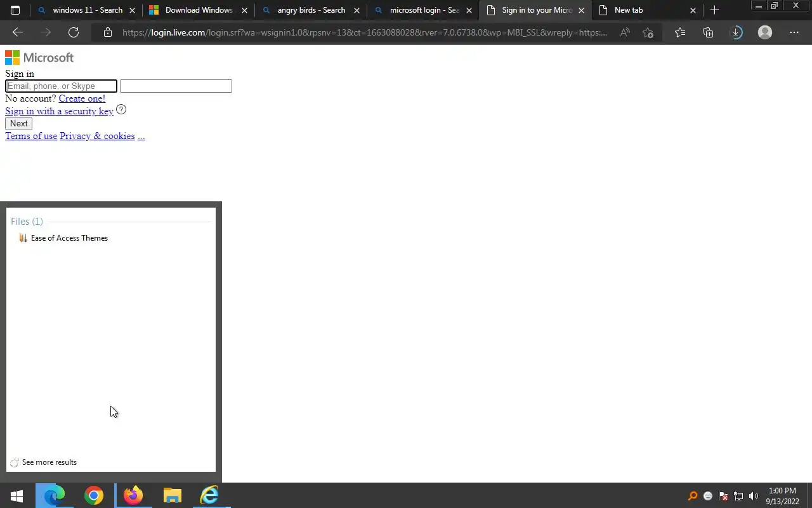The width and height of the screenshot is (812, 508).
Task: Open Collections in the toolbar
Action: click(x=708, y=32)
